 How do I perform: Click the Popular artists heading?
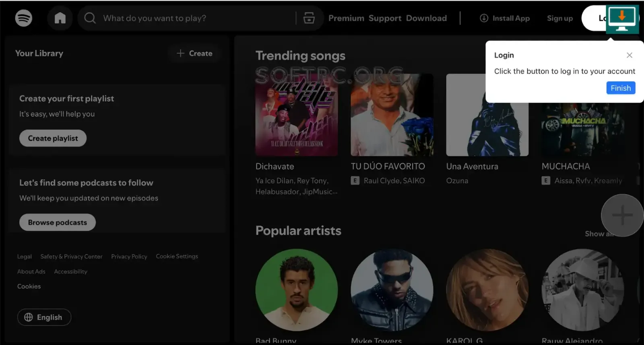[x=298, y=231]
